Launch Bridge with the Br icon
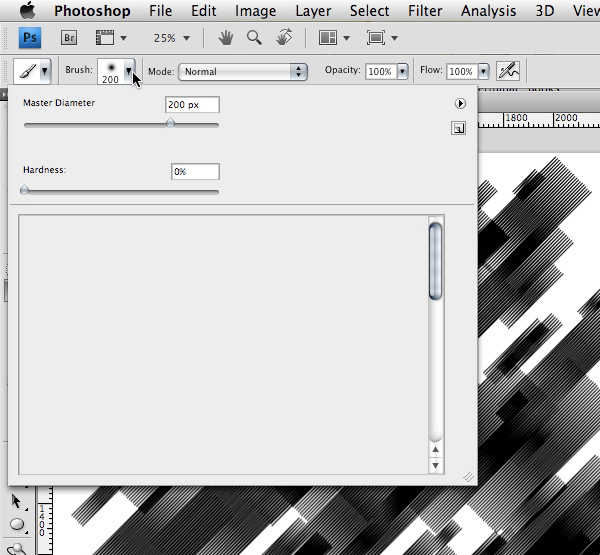Viewport: 600px width, 555px height. tap(69, 38)
